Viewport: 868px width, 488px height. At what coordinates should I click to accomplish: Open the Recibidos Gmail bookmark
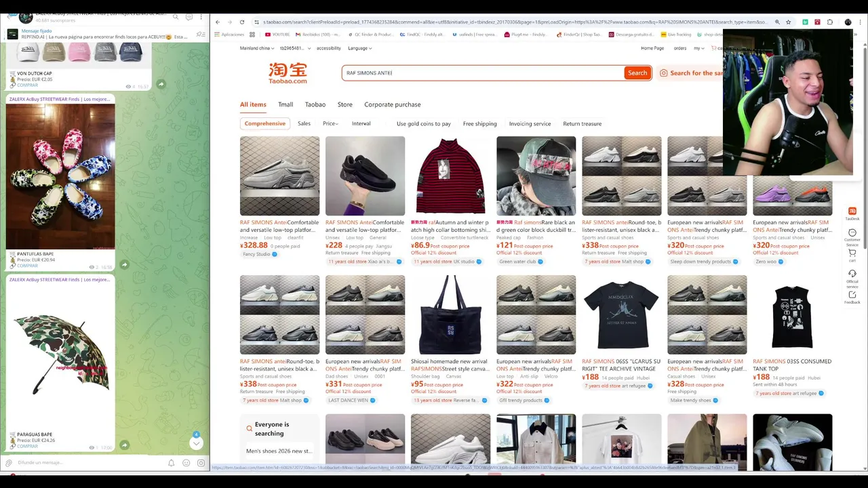(317, 34)
